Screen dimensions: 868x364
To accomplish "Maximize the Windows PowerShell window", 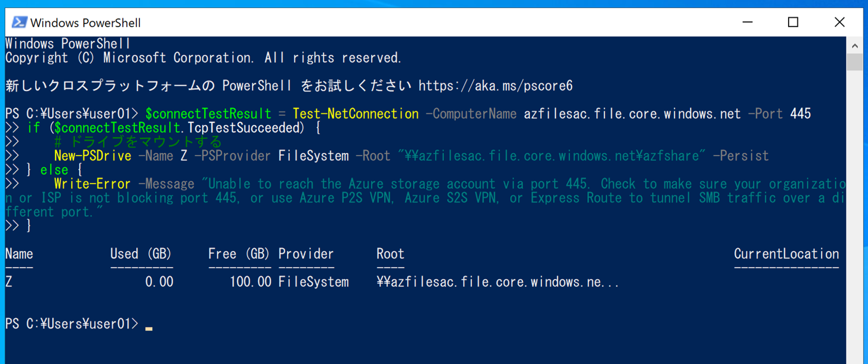I will tap(793, 22).
